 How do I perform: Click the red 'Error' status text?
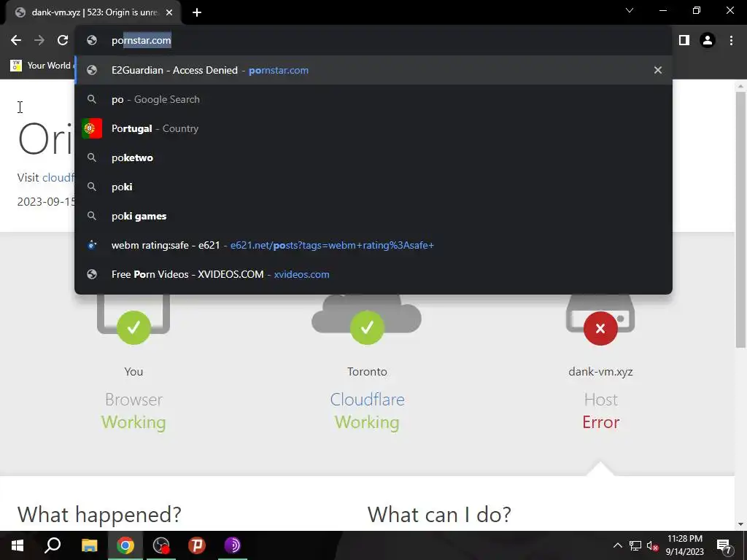[x=600, y=422]
